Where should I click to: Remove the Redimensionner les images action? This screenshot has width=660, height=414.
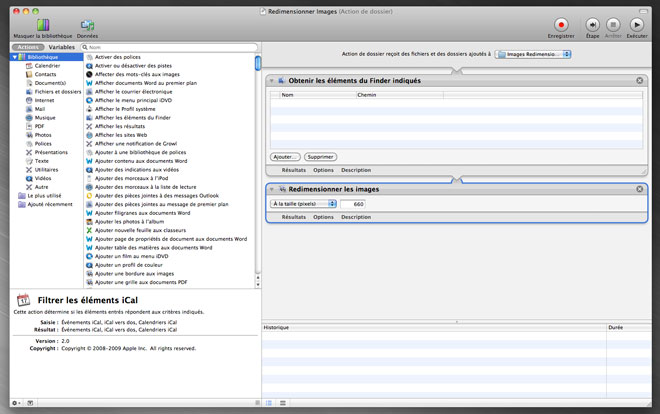coord(639,189)
